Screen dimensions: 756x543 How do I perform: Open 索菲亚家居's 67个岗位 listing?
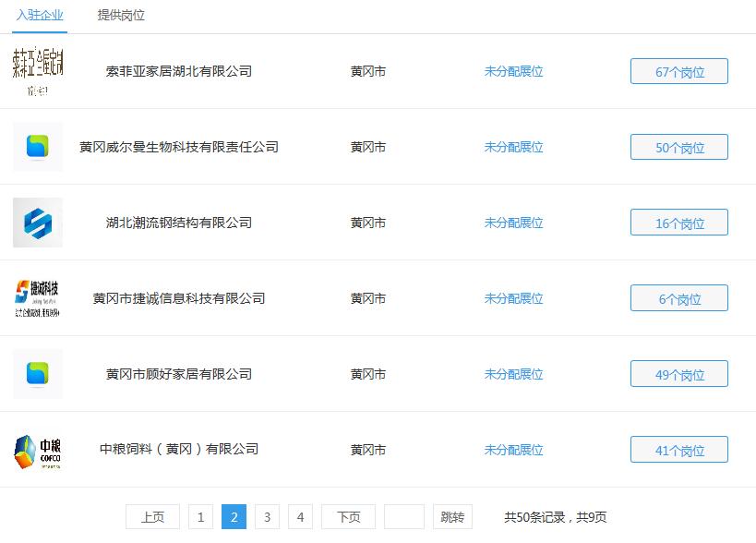click(678, 71)
